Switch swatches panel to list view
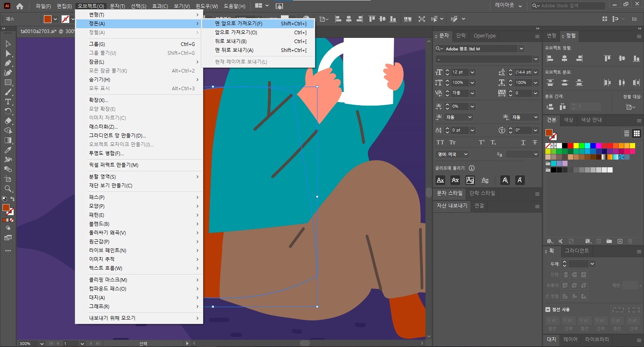Screen dimensions: 644x347 [627, 133]
